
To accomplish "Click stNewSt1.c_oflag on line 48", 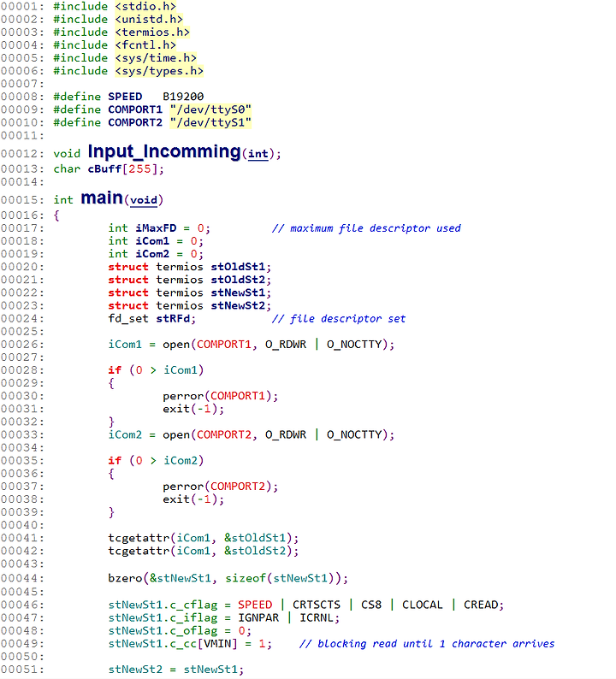I will (163, 631).
